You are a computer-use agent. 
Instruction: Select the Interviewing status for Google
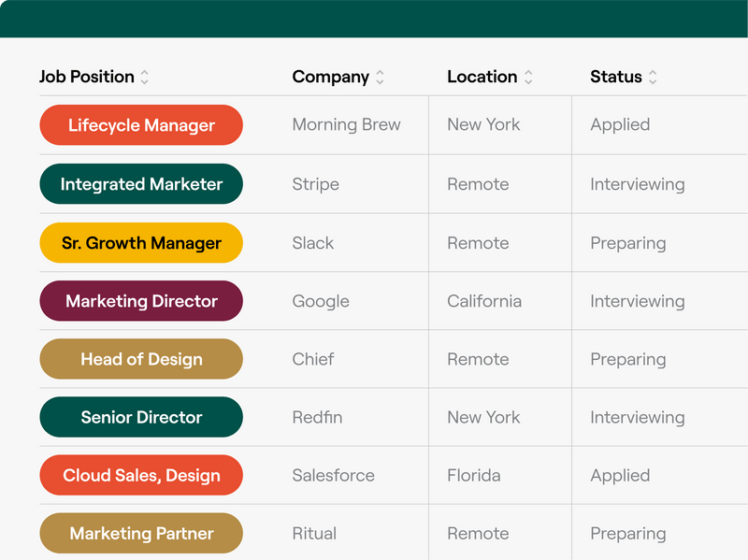(x=637, y=300)
